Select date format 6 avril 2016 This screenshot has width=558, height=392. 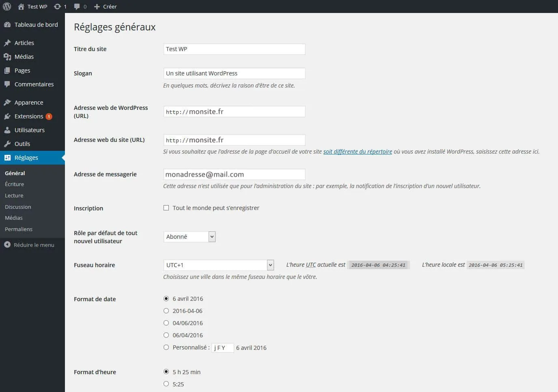166,299
